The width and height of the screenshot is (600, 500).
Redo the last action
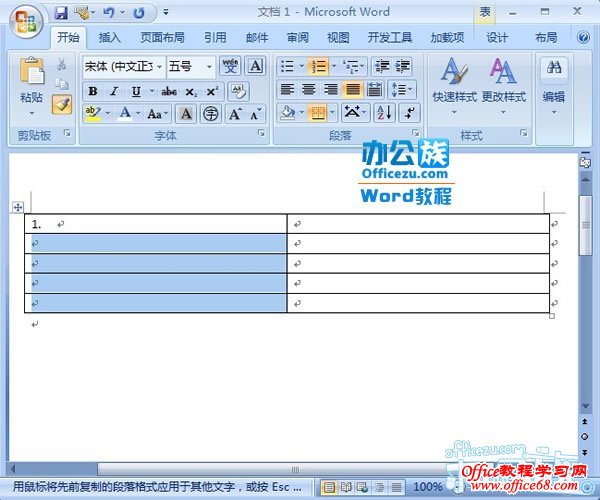click(139, 13)
